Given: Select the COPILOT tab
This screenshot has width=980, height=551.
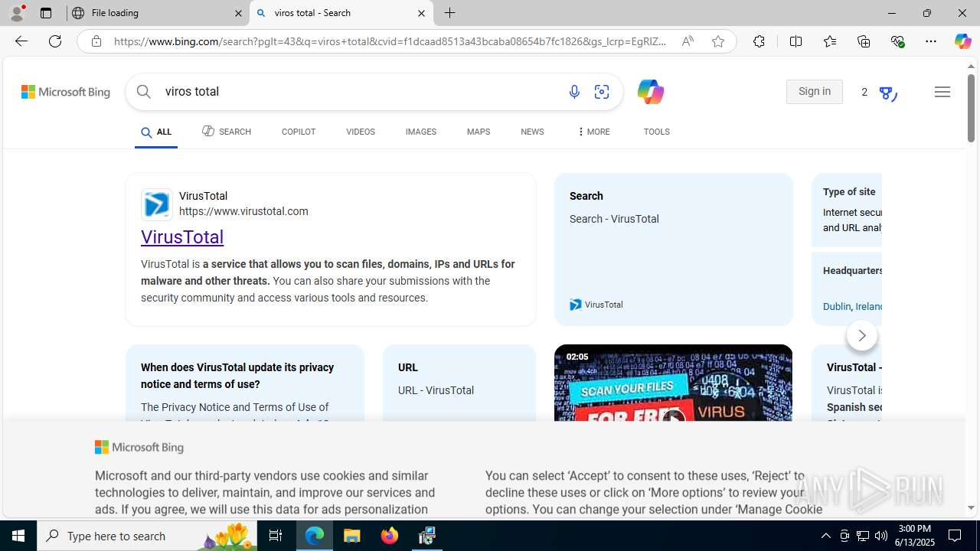Looking at the screenshot, I should (x=299, y=132).
